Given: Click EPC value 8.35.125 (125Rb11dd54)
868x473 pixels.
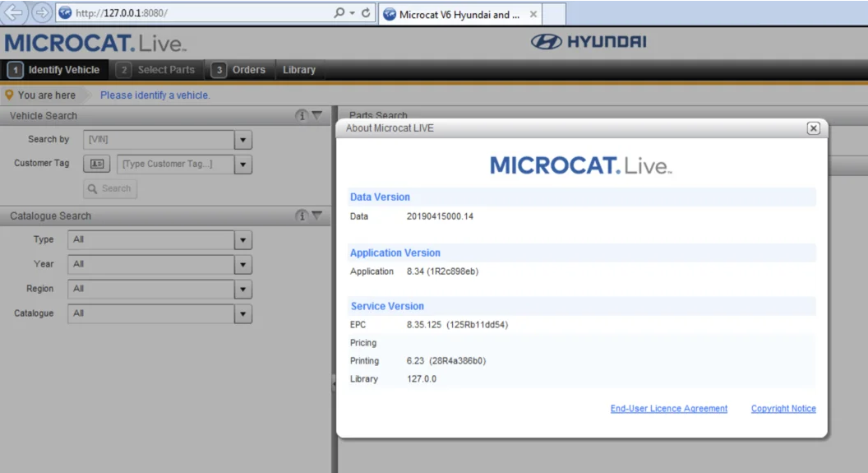Looking at the screenshot, I should [457, 325].
